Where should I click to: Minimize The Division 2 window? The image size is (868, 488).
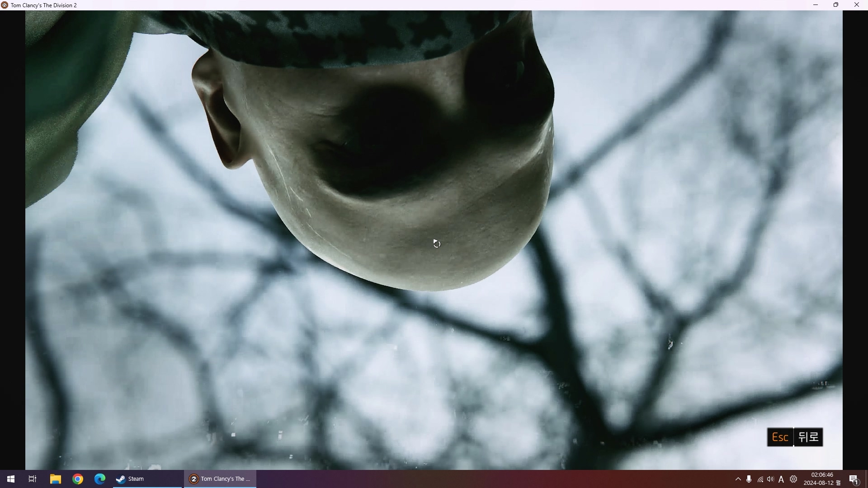tap(816, 5)
